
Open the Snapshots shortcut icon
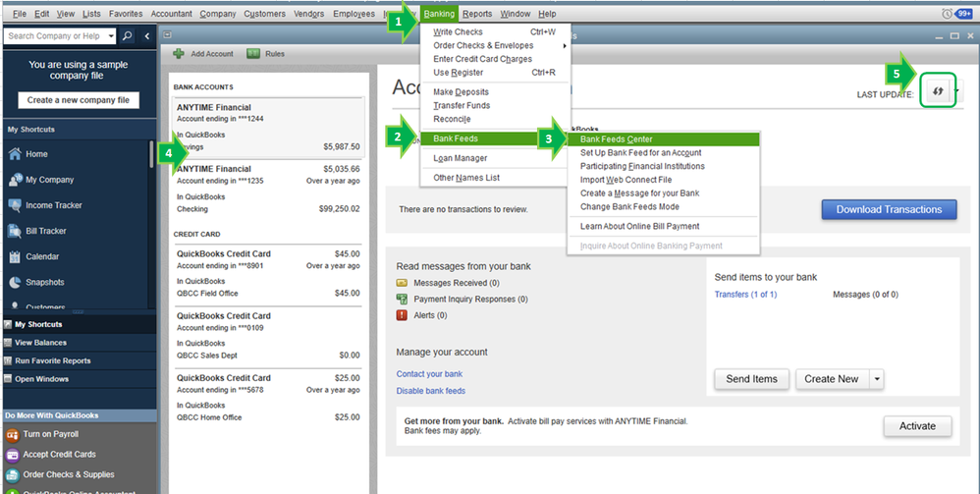pyautogui.click(x=16, y=282)
